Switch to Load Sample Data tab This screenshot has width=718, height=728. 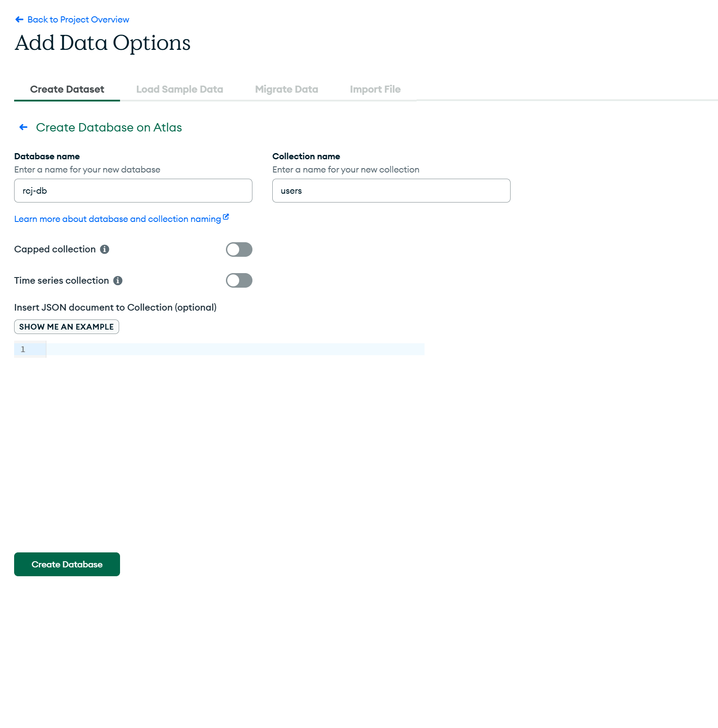pos(180,89)
